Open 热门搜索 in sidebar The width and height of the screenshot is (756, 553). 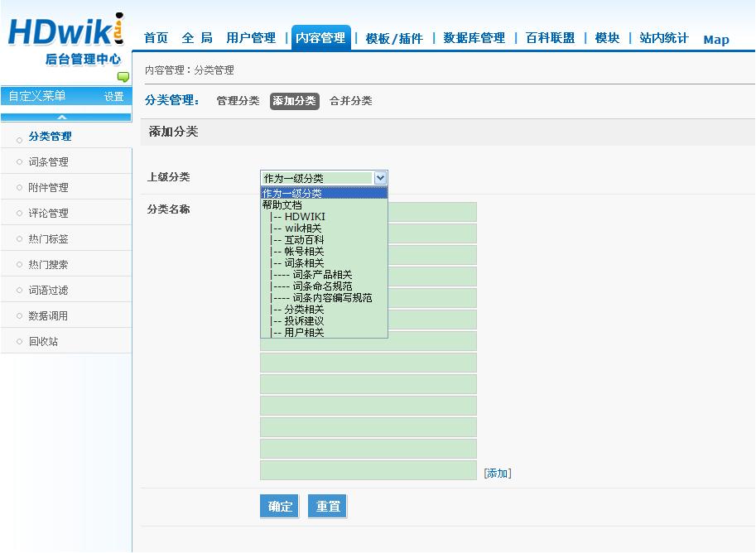(x=48, y=265)
